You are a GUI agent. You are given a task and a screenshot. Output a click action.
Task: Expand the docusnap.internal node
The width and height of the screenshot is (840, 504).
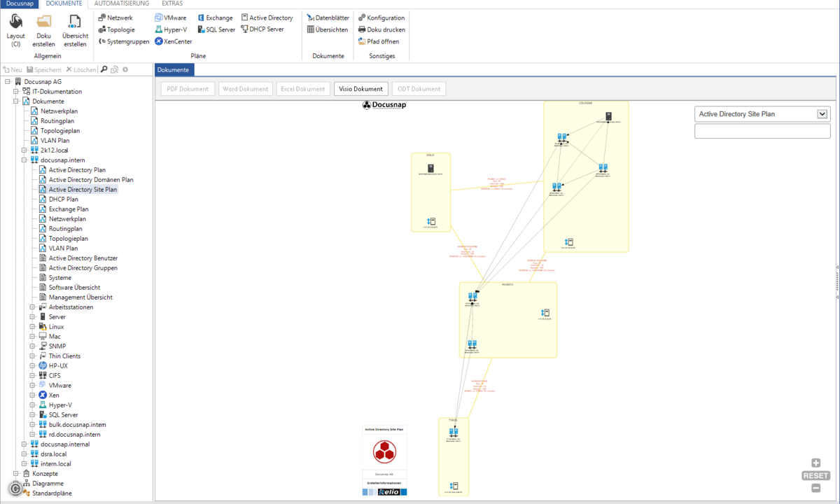pos(24,444)
